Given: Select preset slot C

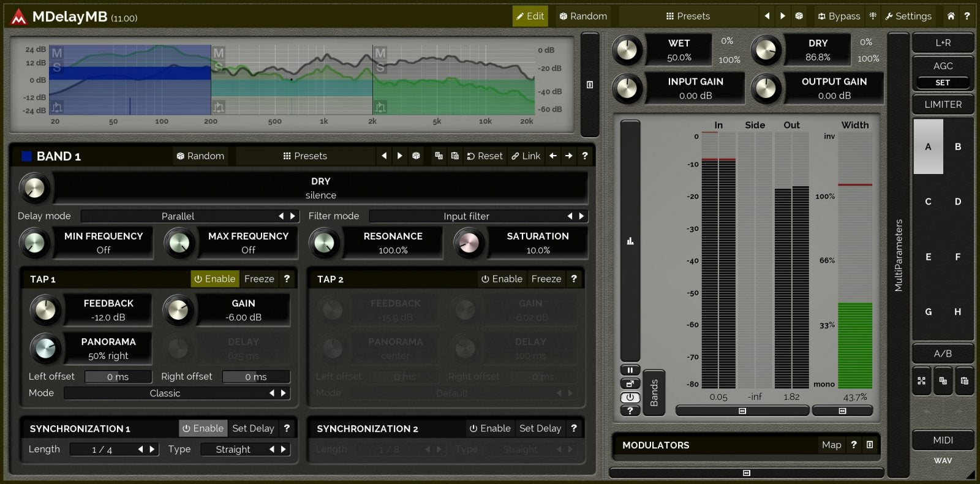Looking at the screenshot, I should click(x=928, y=202).
